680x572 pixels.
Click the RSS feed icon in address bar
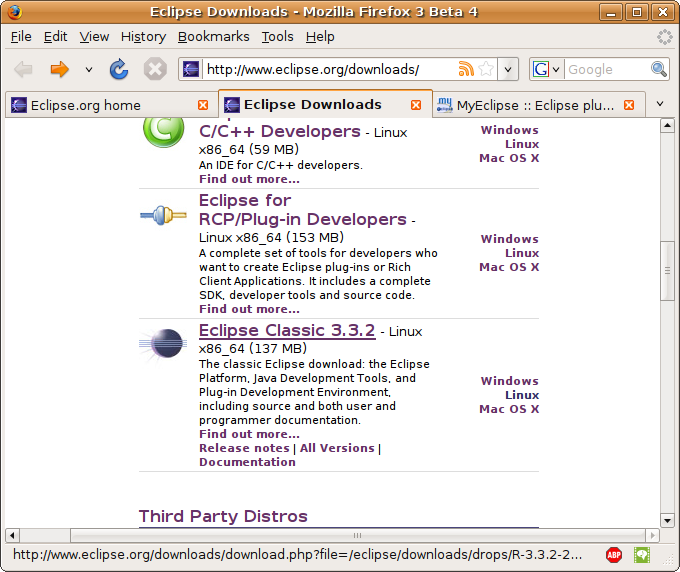(x=466, y=69)
